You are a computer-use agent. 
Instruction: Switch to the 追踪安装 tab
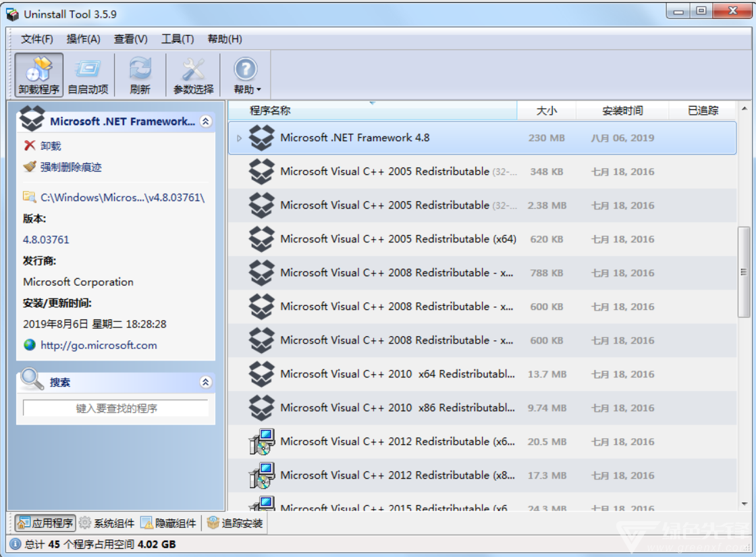[x=235, y=523]
